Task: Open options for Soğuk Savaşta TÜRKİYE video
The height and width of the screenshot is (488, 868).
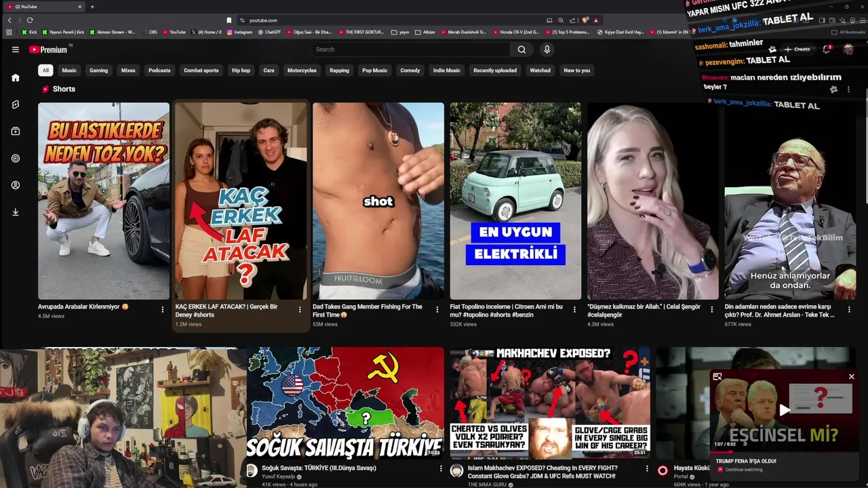Action: tap(440, 468)
